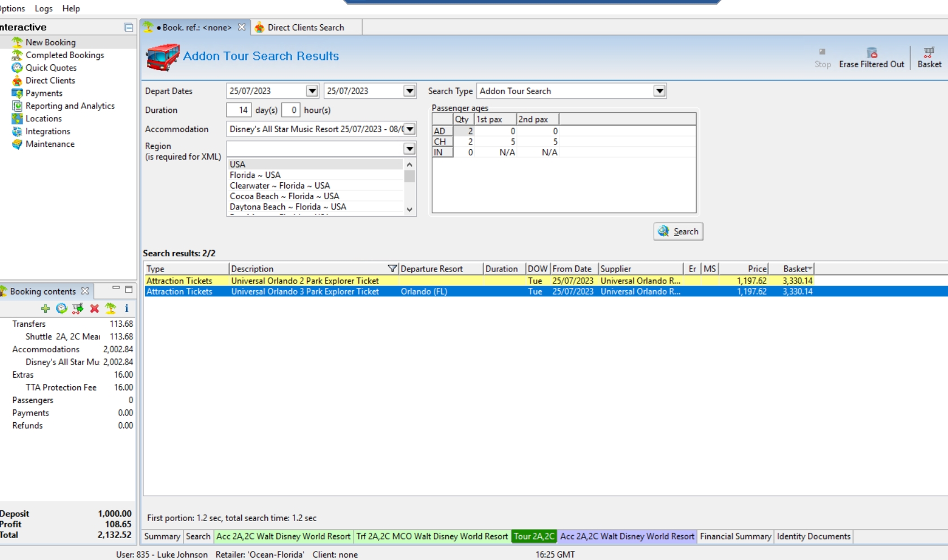Image resolution: width=948 pixels, height=560 pixels.
Task: Switch to the Search bottom tab
Action: coord(198,536)
